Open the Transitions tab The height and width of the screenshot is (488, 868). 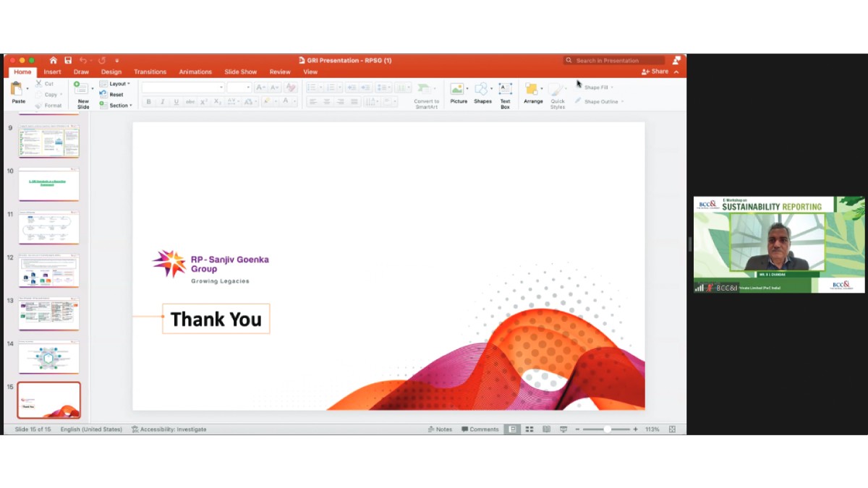[150, 72]
